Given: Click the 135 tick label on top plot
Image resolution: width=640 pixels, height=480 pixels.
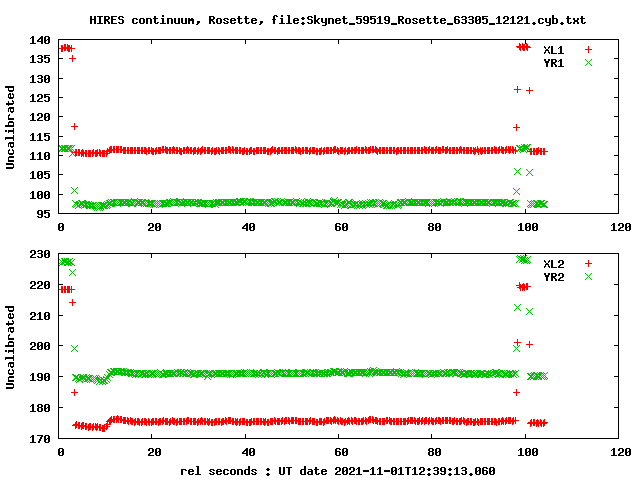Looking at the screenshot, I should (40, 59).
